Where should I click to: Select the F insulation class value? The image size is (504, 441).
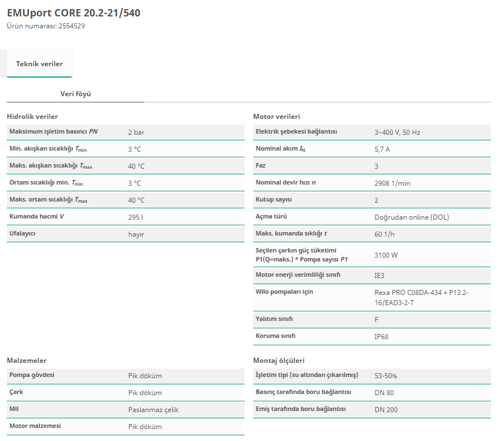(377, 320)
